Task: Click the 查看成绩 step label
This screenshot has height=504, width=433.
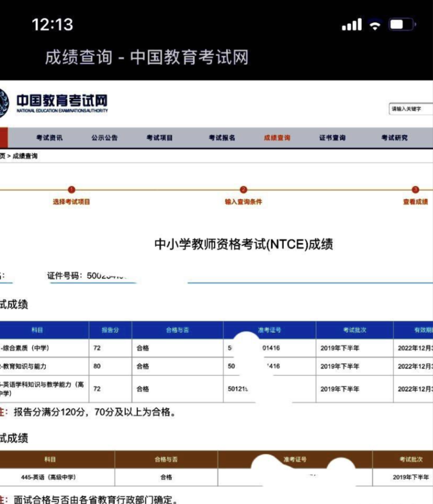Action: click(x=415, y=202)
